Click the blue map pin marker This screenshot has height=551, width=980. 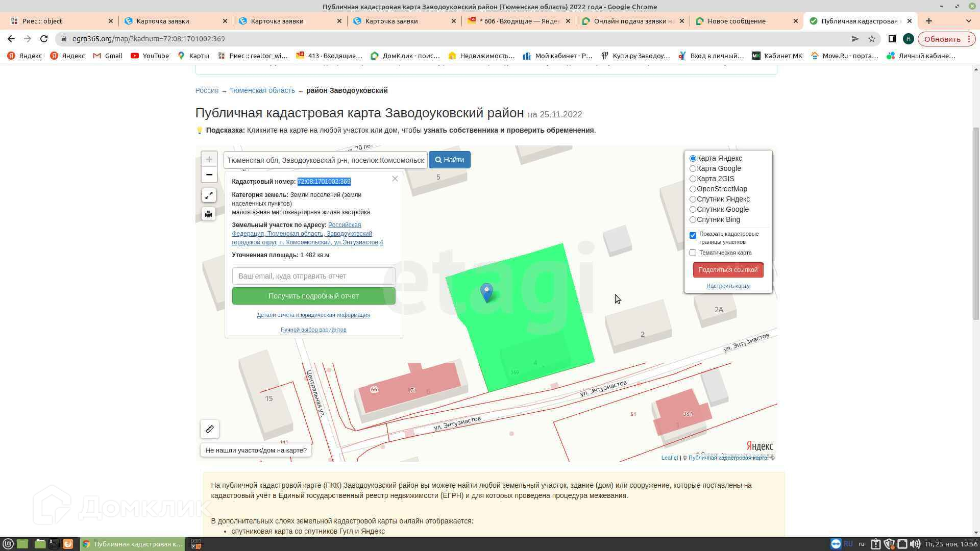[487, 292]
